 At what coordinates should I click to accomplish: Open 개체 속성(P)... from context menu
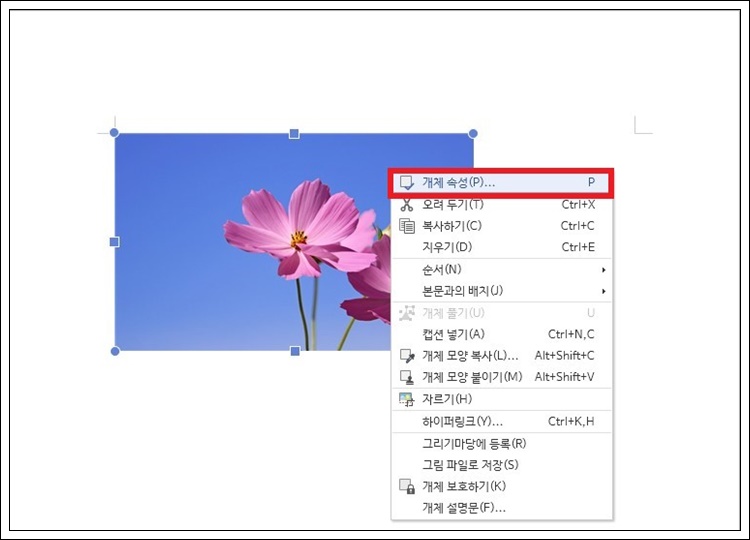click(501, 182)
